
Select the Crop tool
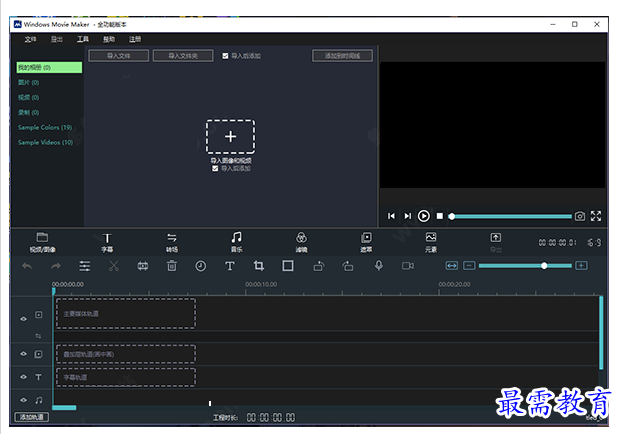coord(259,266)
